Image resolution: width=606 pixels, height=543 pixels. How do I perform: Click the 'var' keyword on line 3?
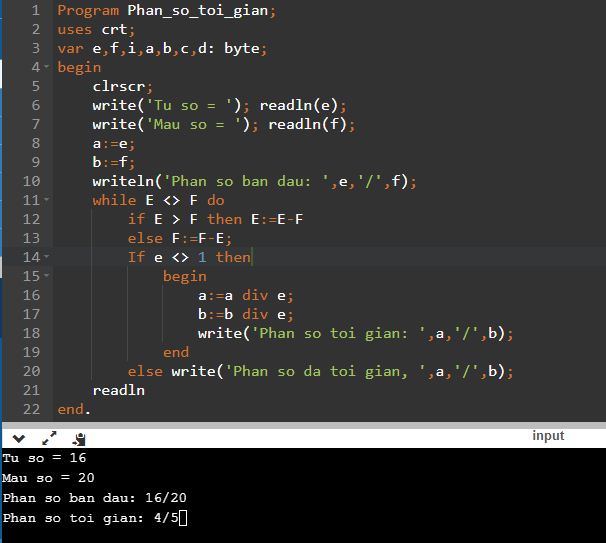70,49
